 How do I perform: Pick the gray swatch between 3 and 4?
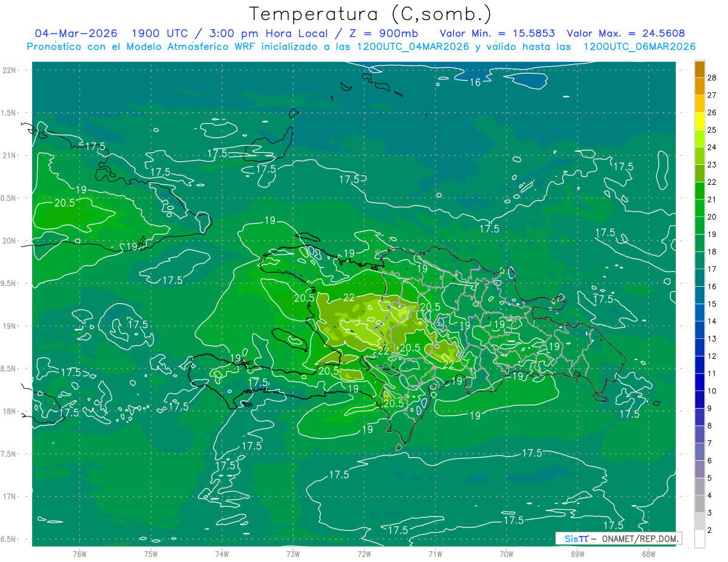(x=699, y=504)
